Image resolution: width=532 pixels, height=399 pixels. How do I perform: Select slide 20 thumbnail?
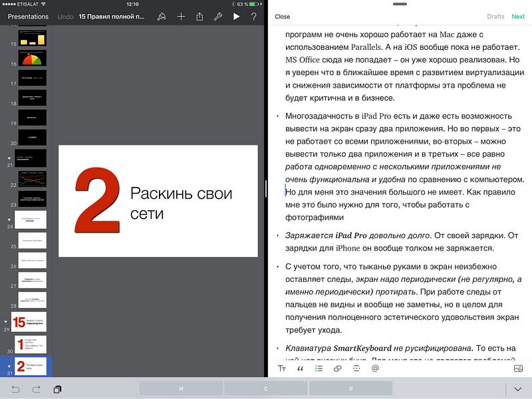pos(32,138)
